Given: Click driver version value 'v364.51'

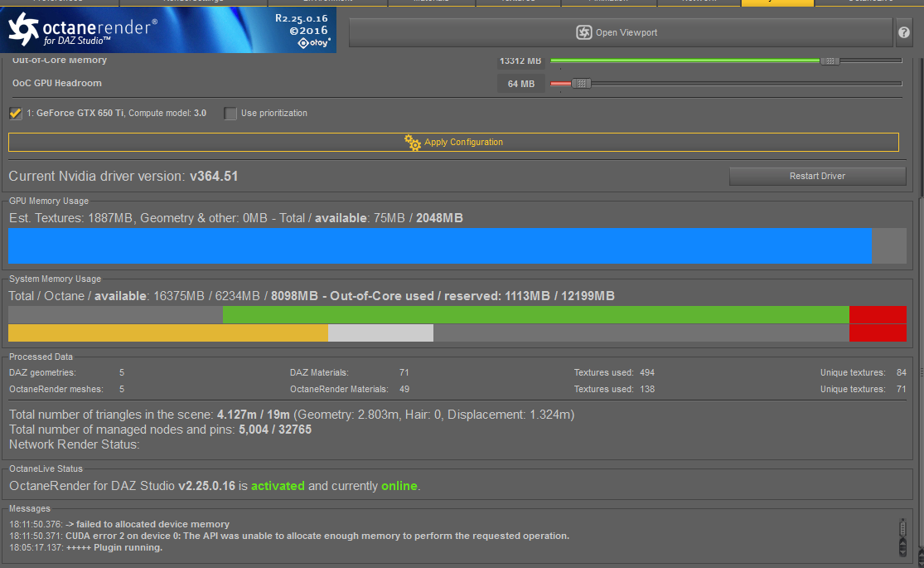Looking at the screenshot, I should tap(214, 177).
